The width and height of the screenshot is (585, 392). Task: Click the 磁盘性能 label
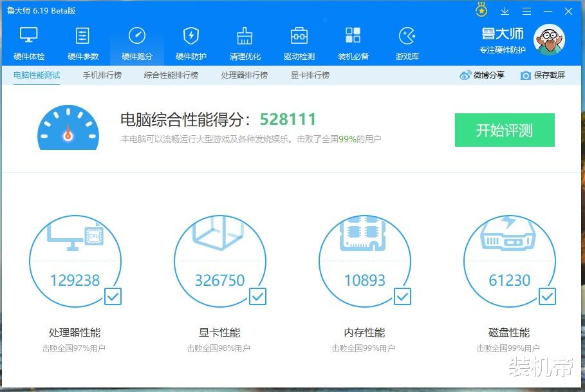click(x=509, y=332)
